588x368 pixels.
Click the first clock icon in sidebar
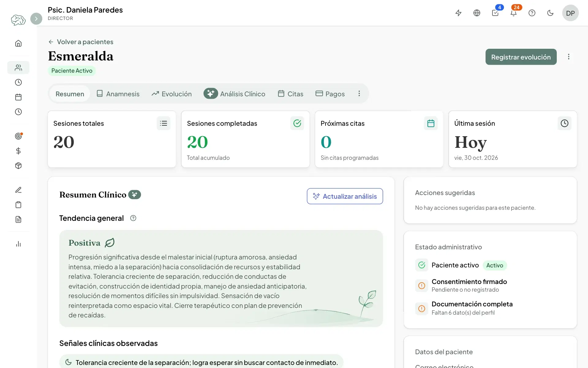pos(18,82)
